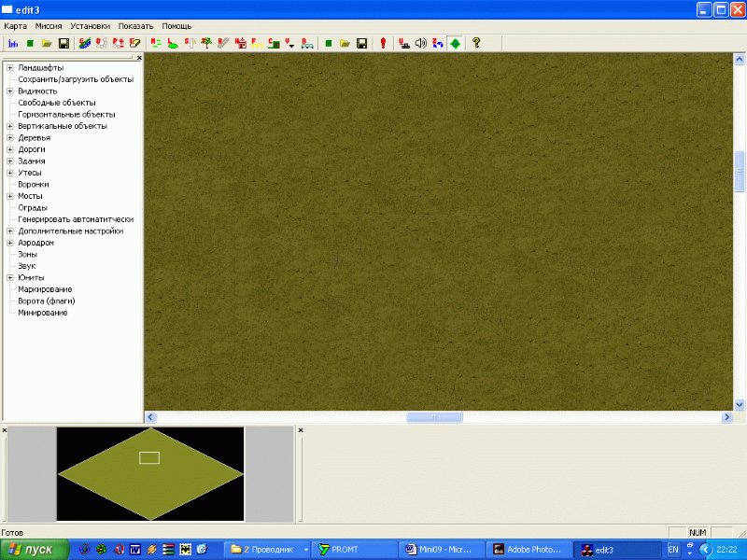
Task: Switch to PROMT in the taskbar
Action: pos(354,550)
